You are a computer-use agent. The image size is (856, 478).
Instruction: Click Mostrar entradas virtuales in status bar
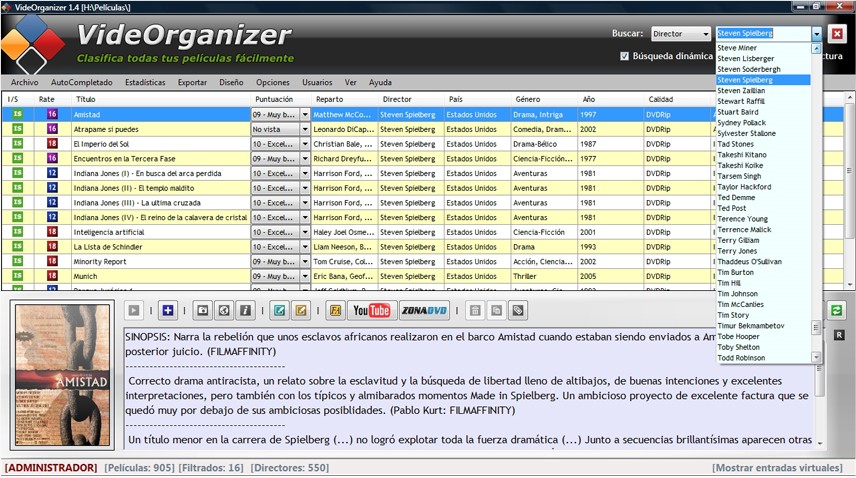coord(777,468)
